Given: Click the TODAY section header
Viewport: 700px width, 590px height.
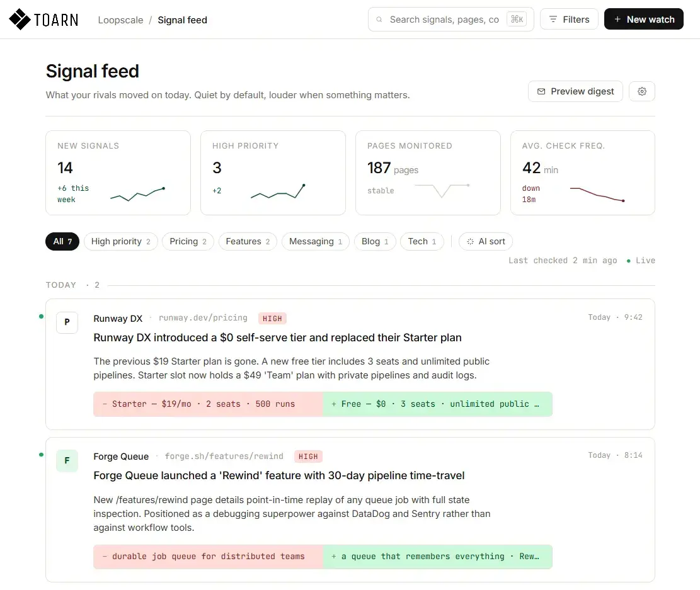Looking at the screenshot, I should coord(61,285).
